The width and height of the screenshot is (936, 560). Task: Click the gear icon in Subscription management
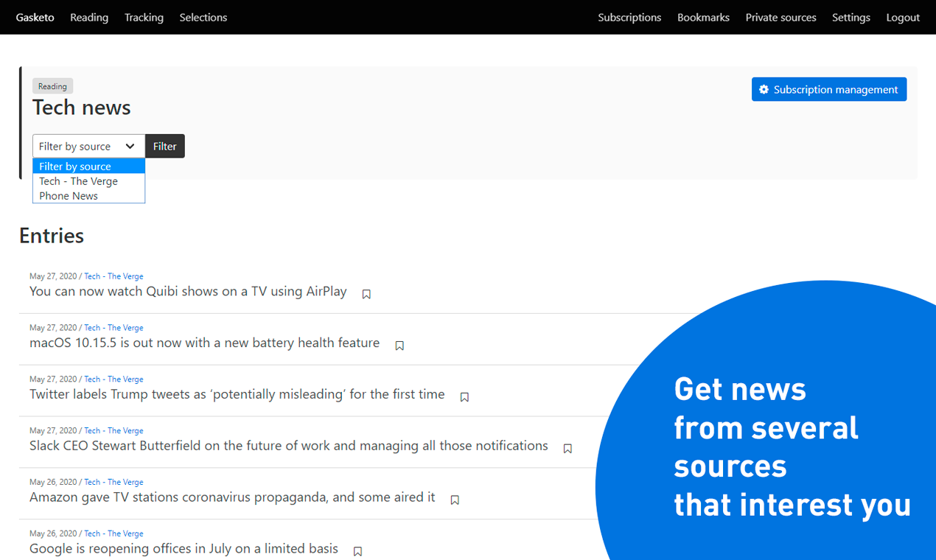coord(764,89)
